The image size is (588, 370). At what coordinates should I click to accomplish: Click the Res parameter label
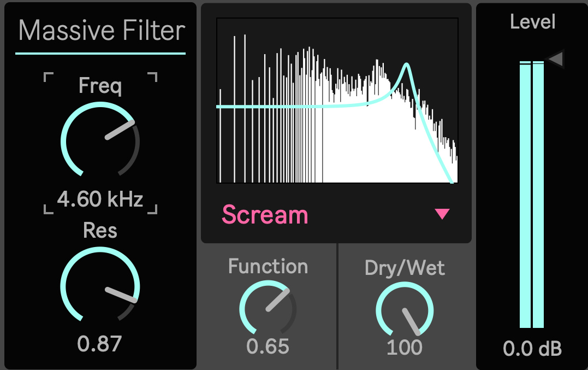click(x=100, y=231)
